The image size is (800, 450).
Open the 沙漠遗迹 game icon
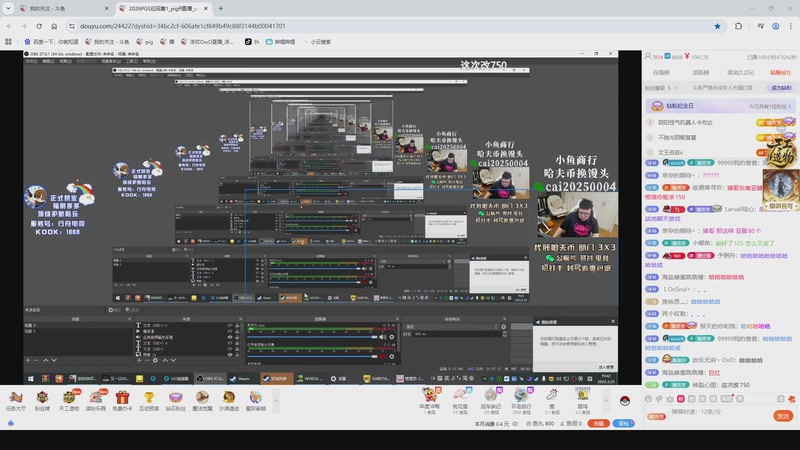229,400
